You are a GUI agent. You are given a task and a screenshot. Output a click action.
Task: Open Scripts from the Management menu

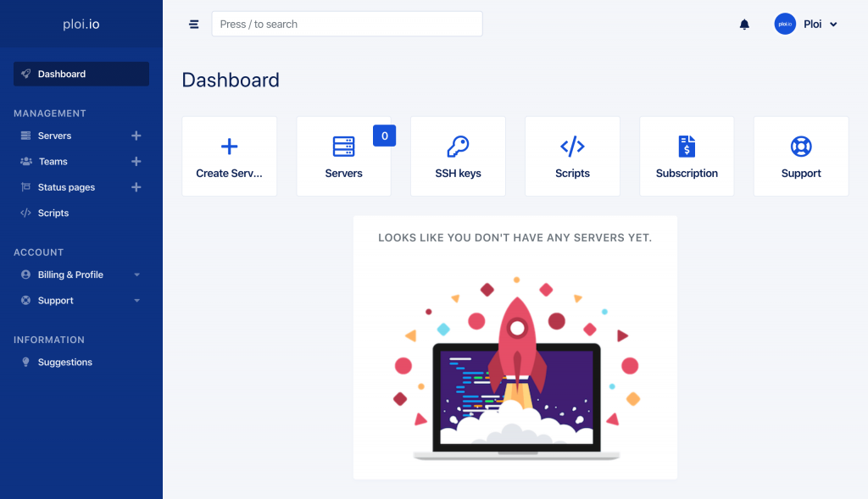pyautogui.click(x=54, y=213)
